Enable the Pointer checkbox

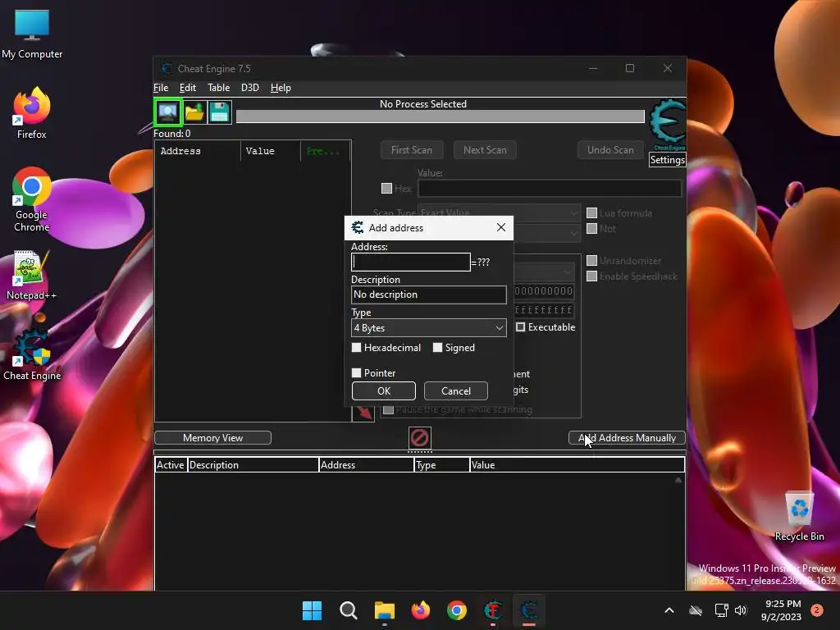tap(356, 373)
